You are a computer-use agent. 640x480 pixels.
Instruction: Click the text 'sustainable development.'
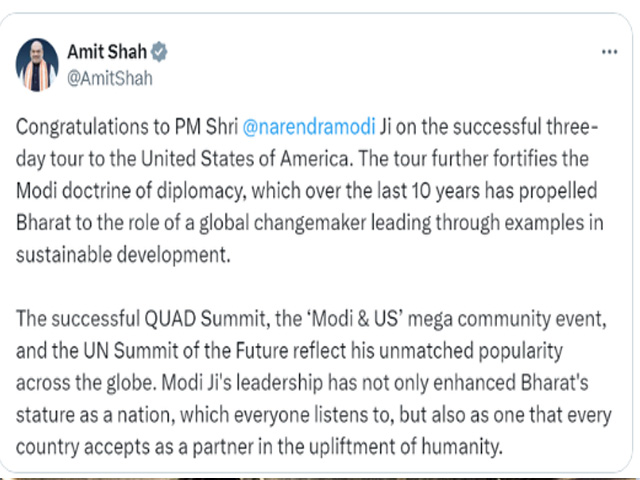click(123, 255)
